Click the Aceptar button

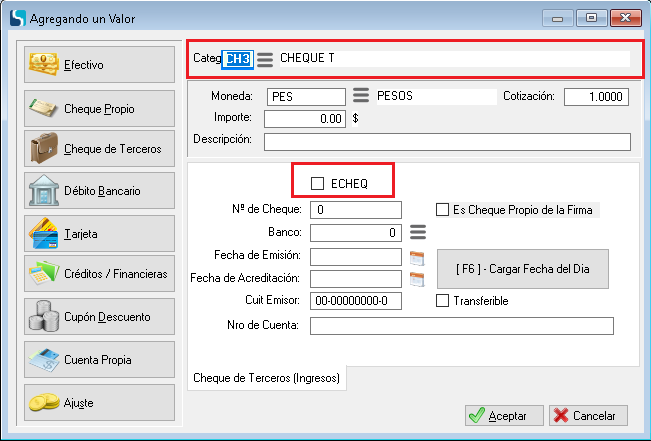[504, 415]
